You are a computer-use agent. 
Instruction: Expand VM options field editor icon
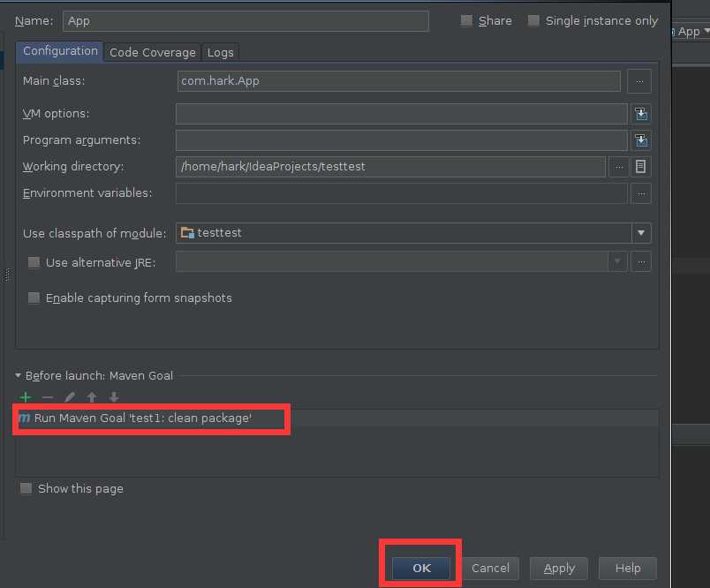tap(641, 114)
